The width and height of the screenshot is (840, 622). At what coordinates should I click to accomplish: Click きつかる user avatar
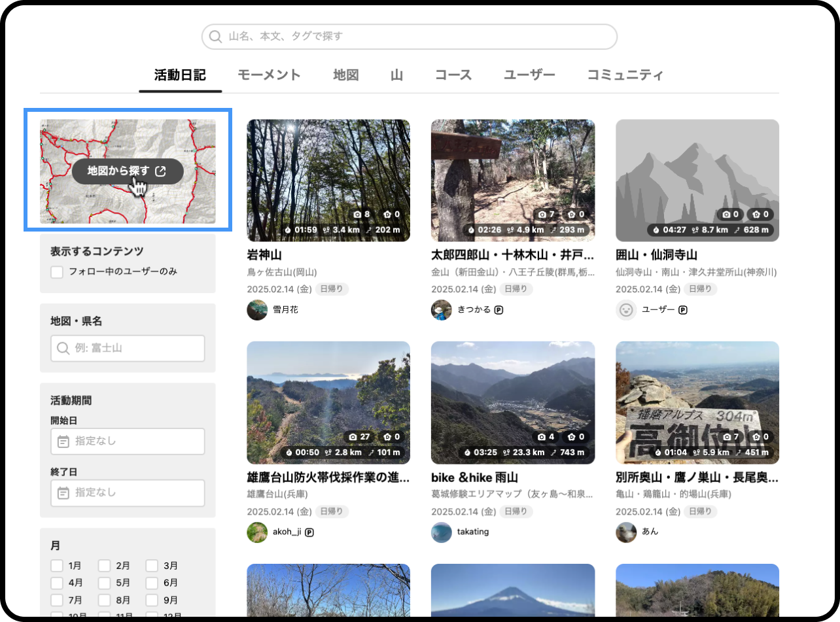442,310
